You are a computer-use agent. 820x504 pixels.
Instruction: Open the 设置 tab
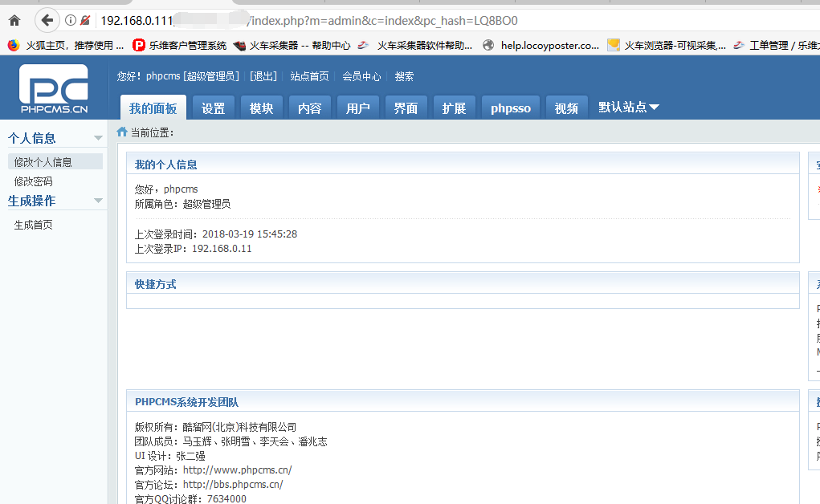[x=214, y=108]
